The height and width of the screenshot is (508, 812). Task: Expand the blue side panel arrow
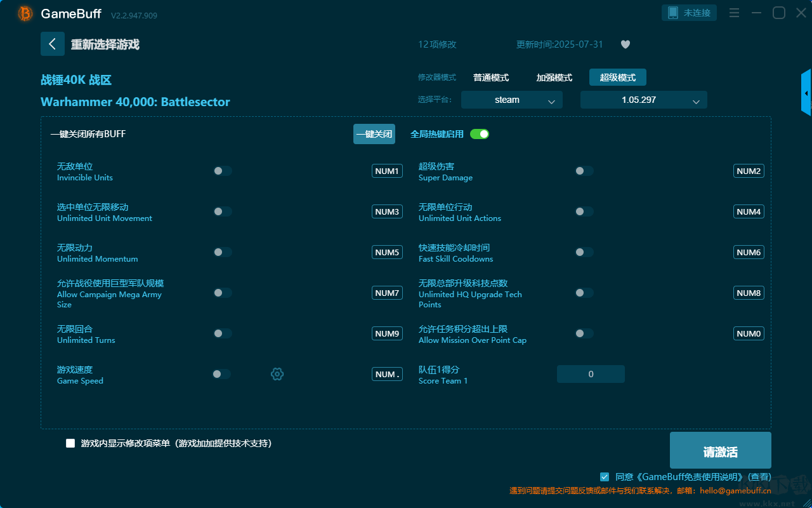coord(806,93)
